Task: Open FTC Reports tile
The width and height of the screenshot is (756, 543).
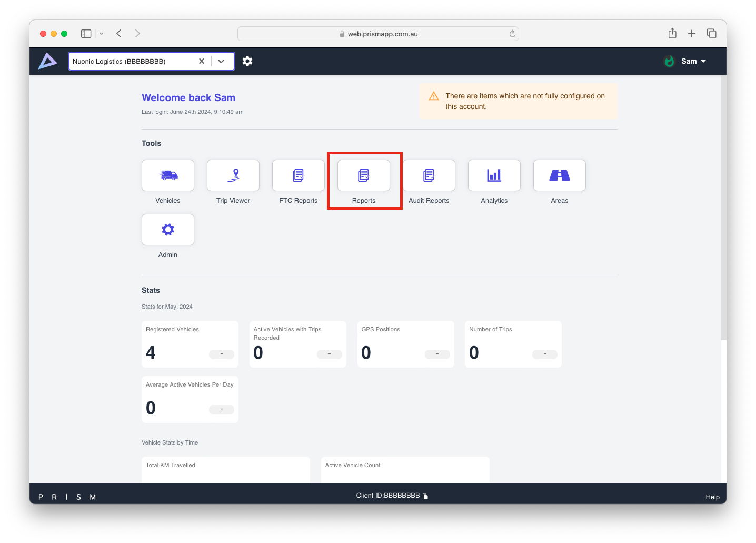Action: [299, 175]
